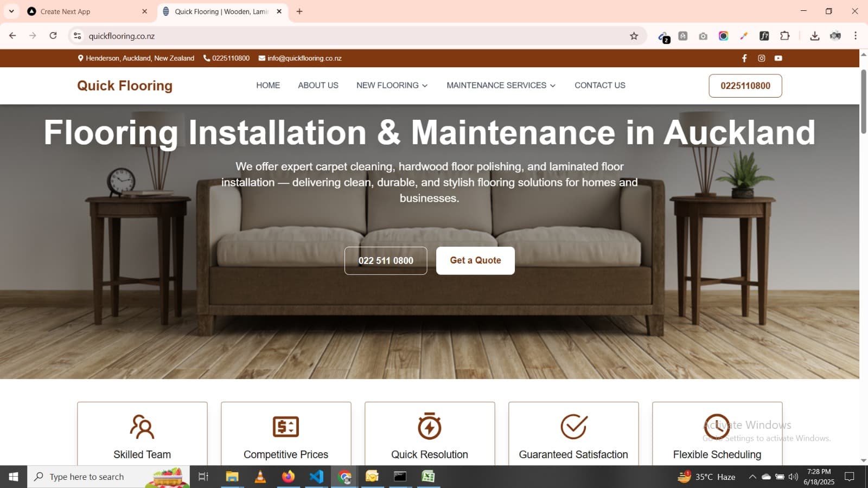This screenshot has height=488, width=868.
Task: Click the email icon next to info@quickflooring.co.nz
Action: (x=260, y=58)
